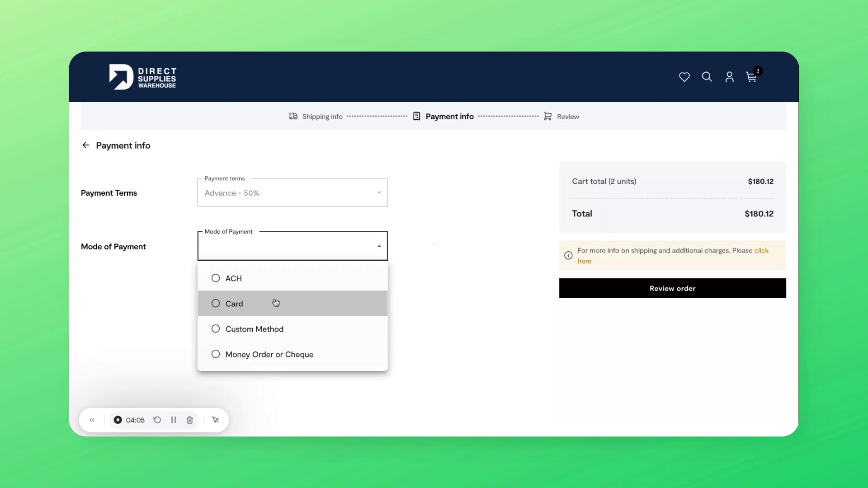Switch to the Shipping info step
This screenshot has height=488, width=868.
(x=321, y=116)
